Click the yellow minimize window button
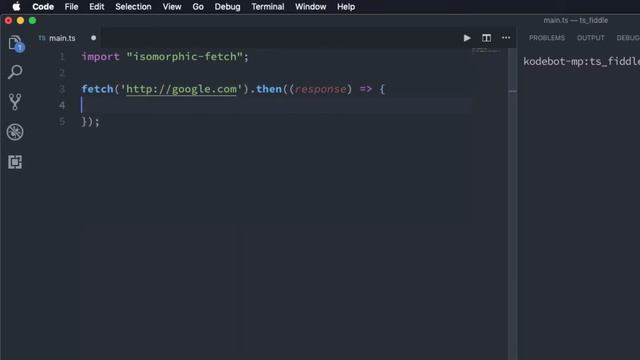The width and height of the screenshot is (640, 360). 20,20
